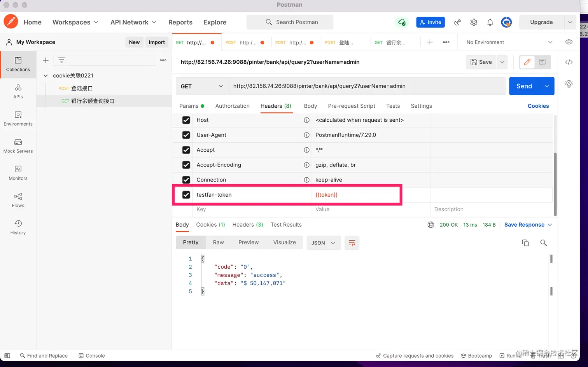The image size is (588, 367).
Task: Show the code snippet panel
Action: pos(569,62)
